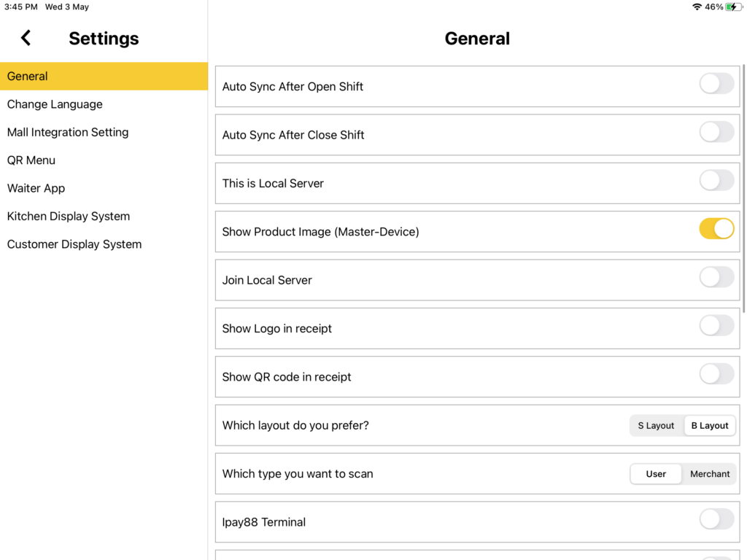
Task: Toggle Auto Sync After Close Shift switch
Action: 716,132
